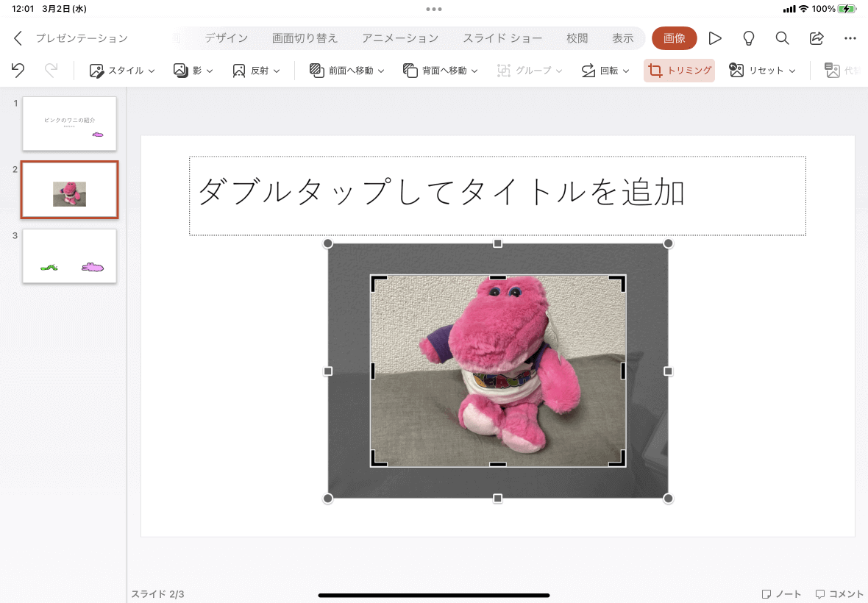Toggle the Crop (トリミング) tool

click(679, 71)
